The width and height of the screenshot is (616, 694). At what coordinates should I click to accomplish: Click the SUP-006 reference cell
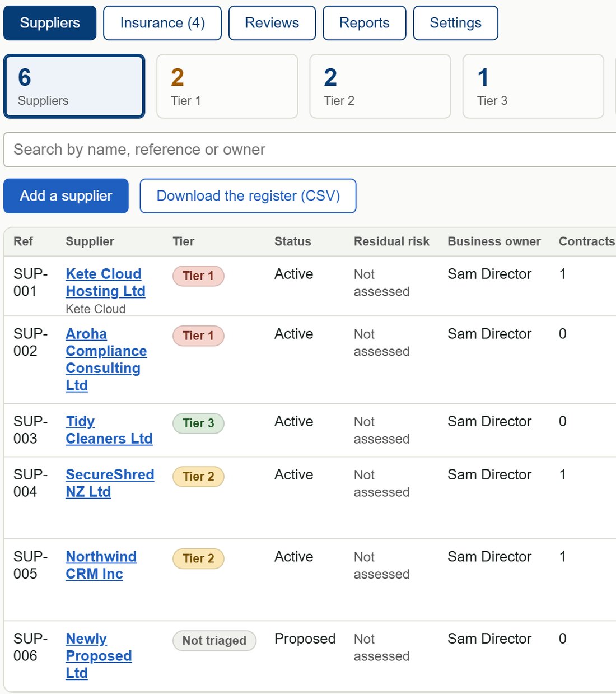[x=30, y=647]
